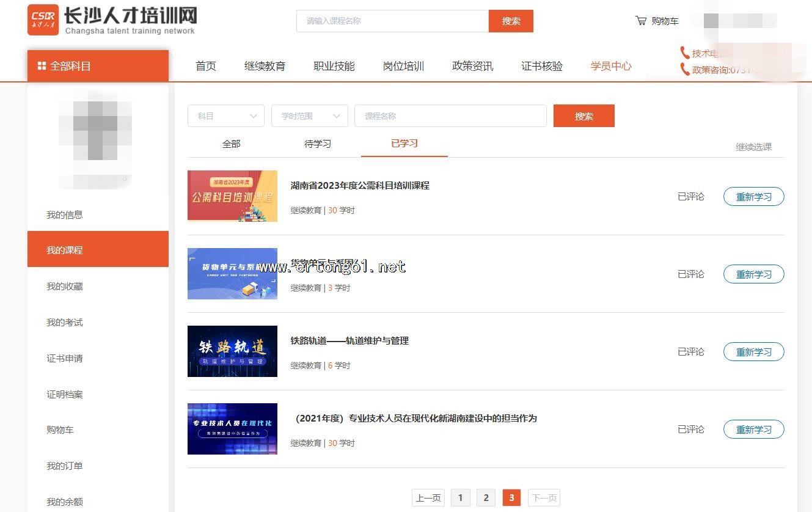The width and height of the screenshot is (812, 512).
Task: Click the CSDR site logo
Action: point(43,20)
